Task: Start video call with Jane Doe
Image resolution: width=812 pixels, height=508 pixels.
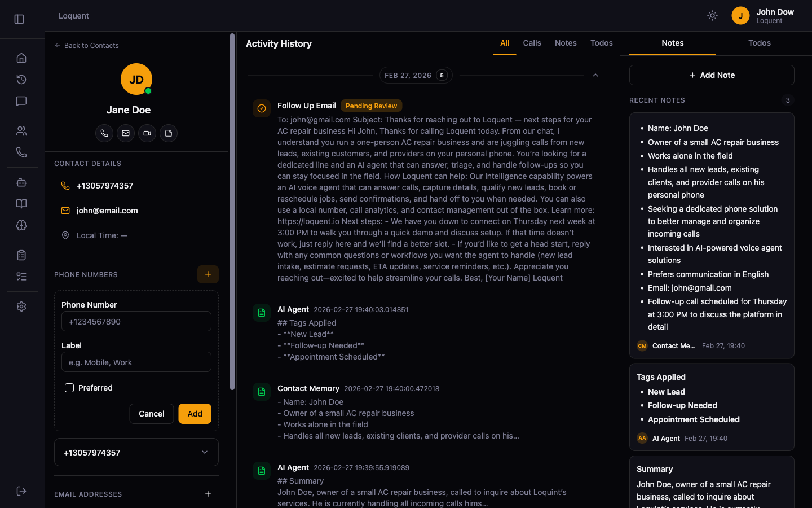Action: click(x=147, y=133)
